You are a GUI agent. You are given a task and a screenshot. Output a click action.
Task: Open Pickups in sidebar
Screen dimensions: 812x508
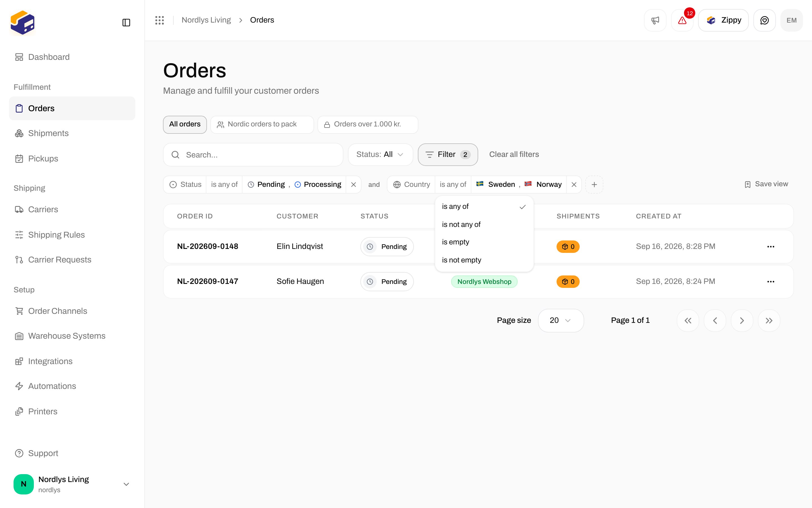pyautogui.click(x=72, y=159)
